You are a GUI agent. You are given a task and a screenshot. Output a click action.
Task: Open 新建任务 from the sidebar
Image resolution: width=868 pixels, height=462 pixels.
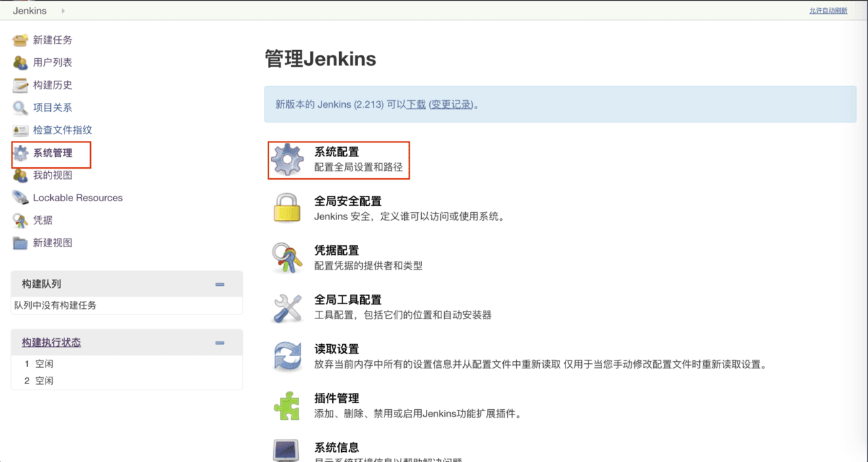pos(53,40)
